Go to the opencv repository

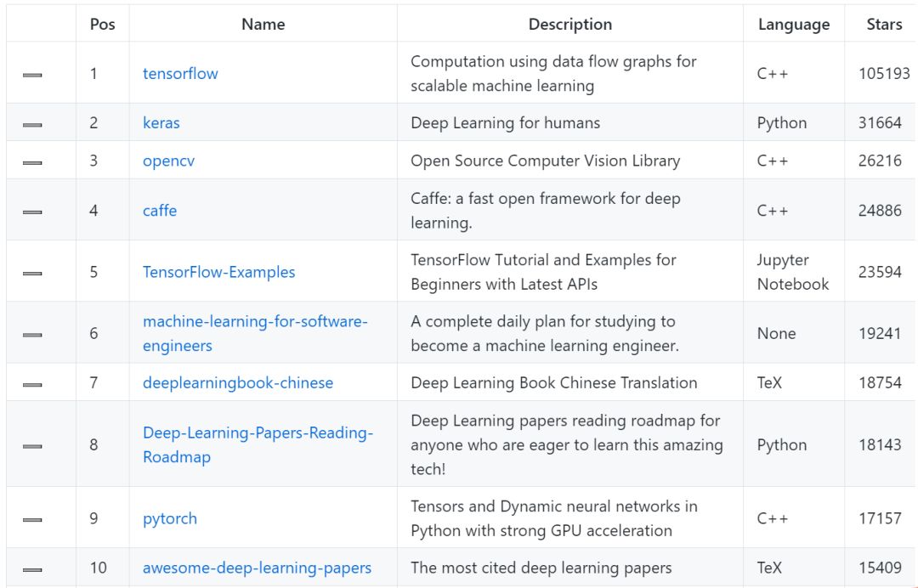[x=168, y=161]
